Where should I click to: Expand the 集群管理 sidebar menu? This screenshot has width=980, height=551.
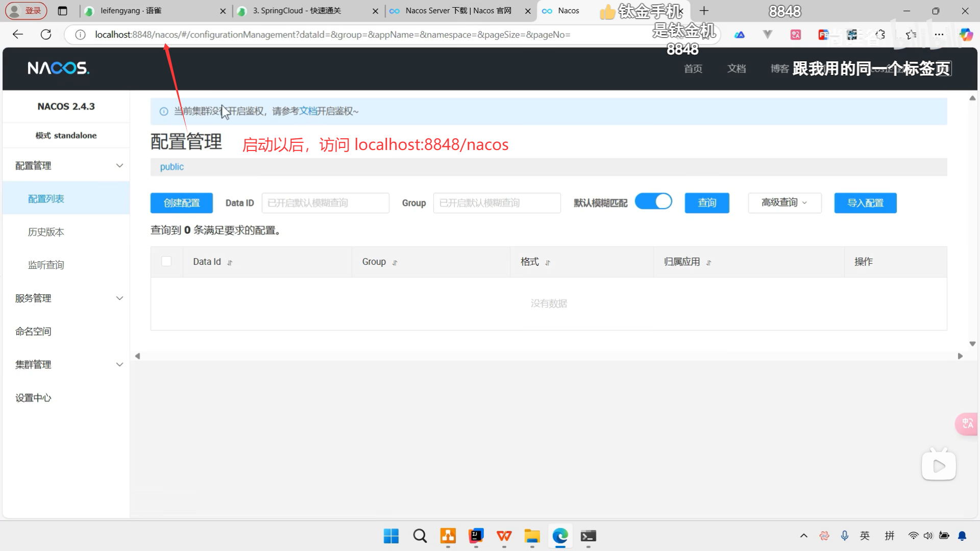pyautogui.click(x=66, y=364)
